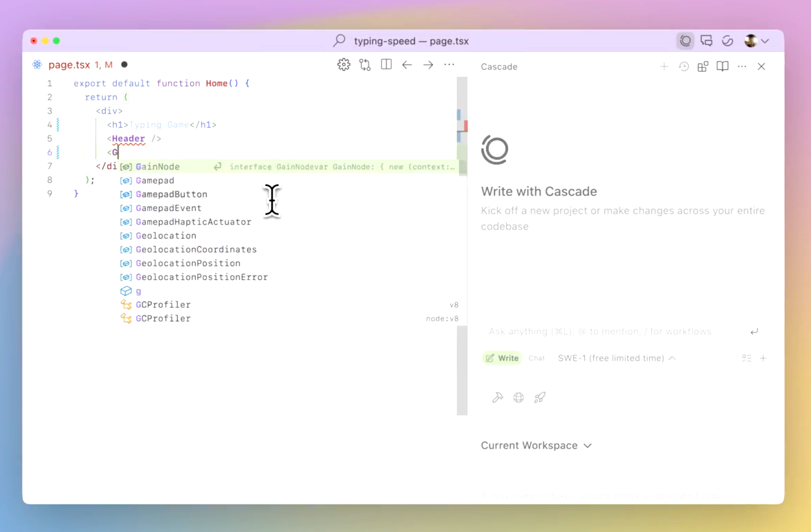Viewport: 811px width, 532px height.
Task: Split the editor with split icon
Action: [386, 65]
